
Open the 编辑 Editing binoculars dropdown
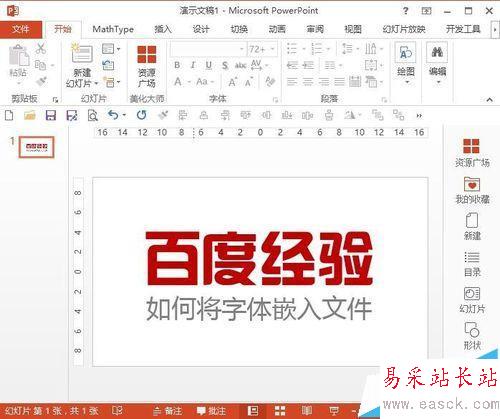[x=437, y=63]
